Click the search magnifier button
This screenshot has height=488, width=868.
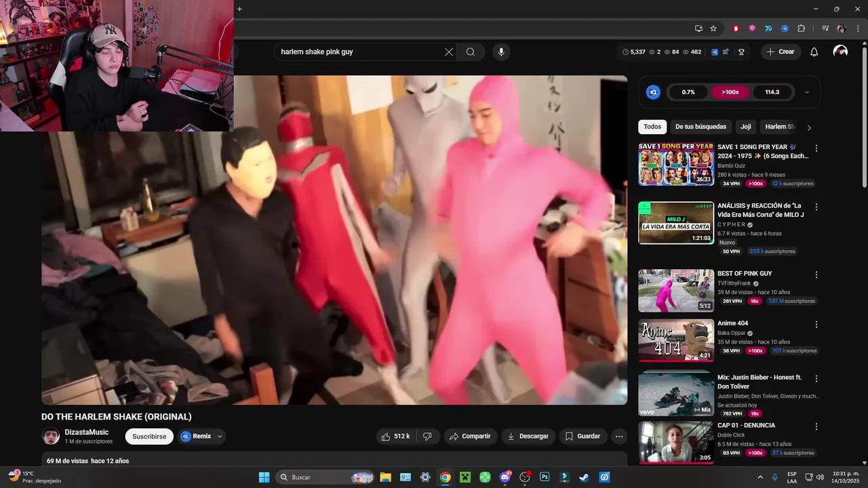471,52
